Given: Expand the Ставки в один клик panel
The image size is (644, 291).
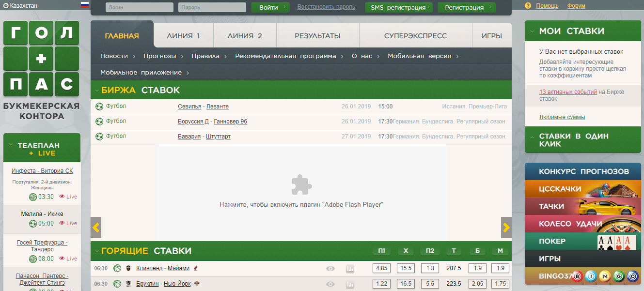Looking at the screenshot, I should 533,137.
